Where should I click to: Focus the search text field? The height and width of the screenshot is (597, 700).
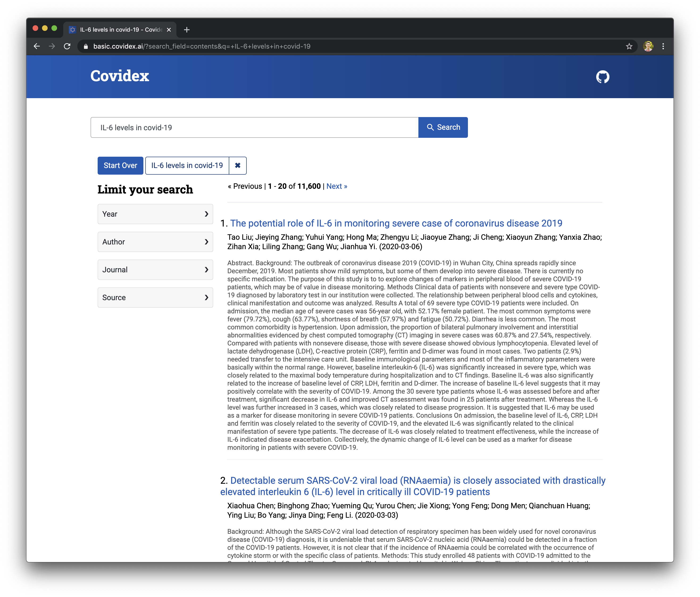point(254,127)
